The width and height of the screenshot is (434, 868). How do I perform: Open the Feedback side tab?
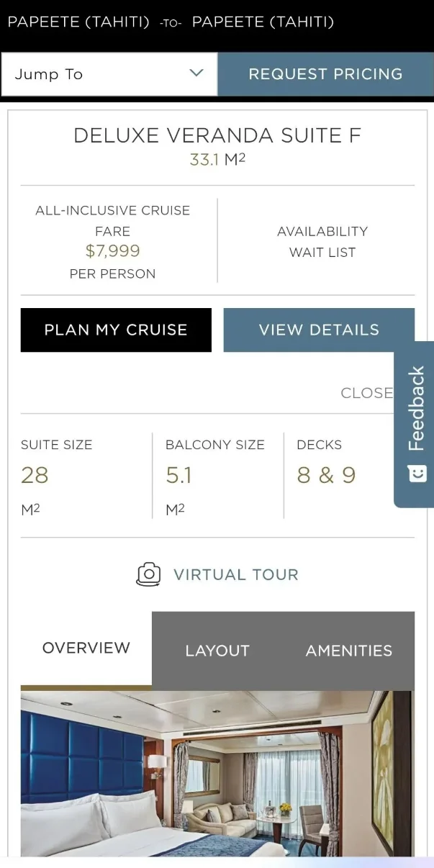tap(416, 409)
